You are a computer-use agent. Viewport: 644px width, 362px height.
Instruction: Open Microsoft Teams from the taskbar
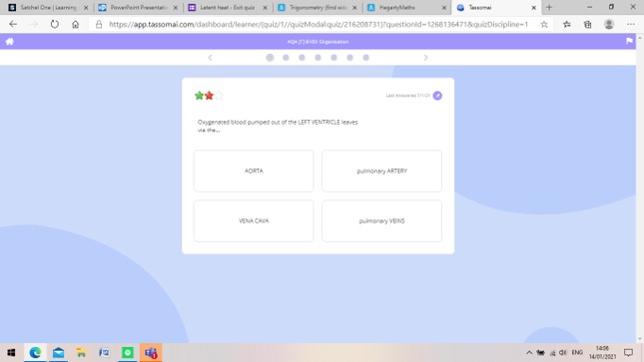(151, 353)
